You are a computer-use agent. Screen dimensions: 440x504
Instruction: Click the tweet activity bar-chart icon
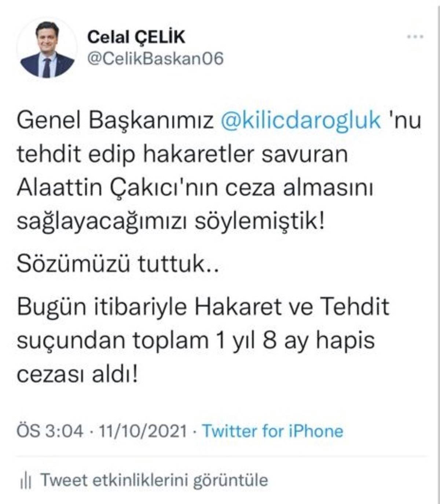click(26, 481)
